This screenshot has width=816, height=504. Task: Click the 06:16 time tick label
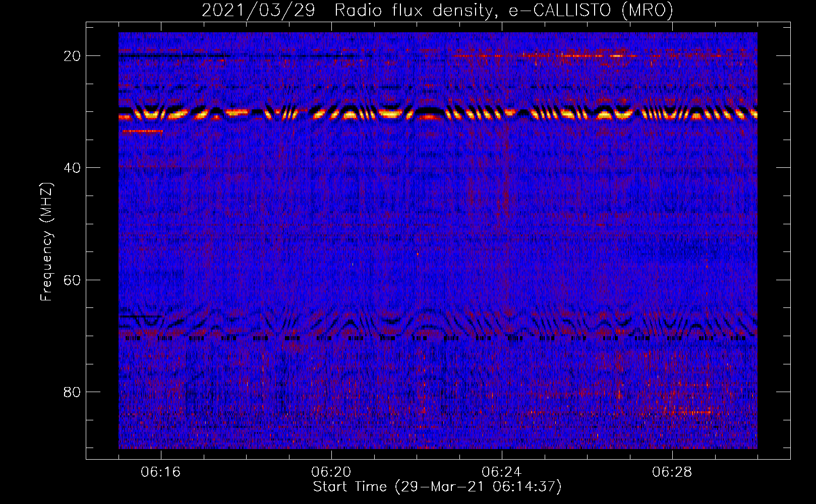click(x=161, y=472)
